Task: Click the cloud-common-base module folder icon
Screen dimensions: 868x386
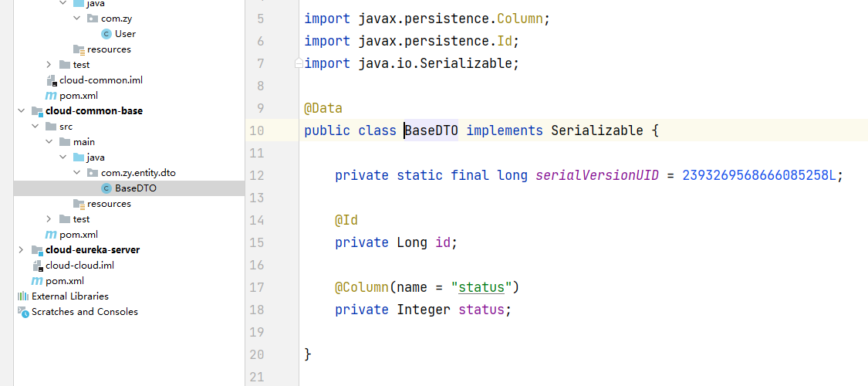Action: [37, 111]
